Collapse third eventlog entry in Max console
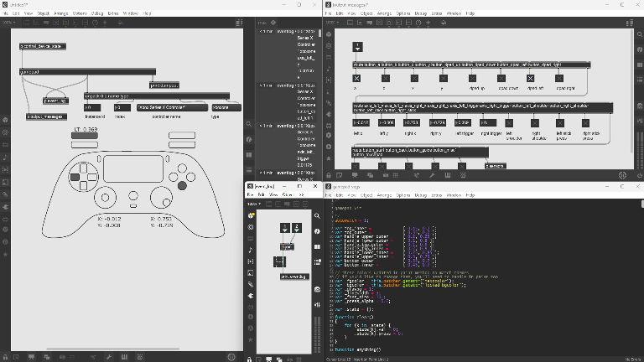The height and width of the screenshot is (362, 644). tap(261, 126)
